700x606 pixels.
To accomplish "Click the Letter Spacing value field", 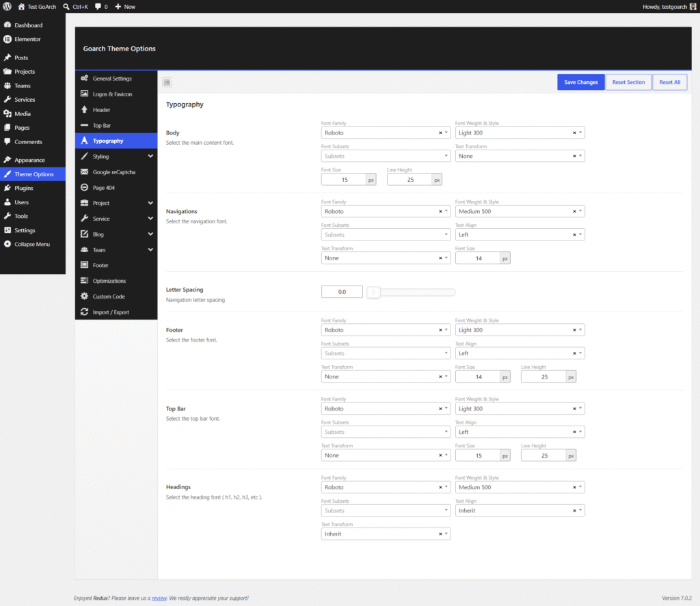I will [342, 292].
